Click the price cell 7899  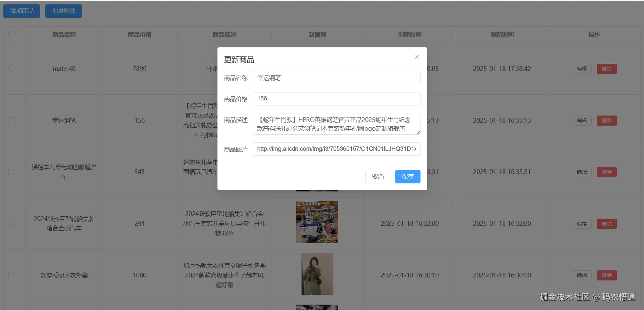[140, 69]
